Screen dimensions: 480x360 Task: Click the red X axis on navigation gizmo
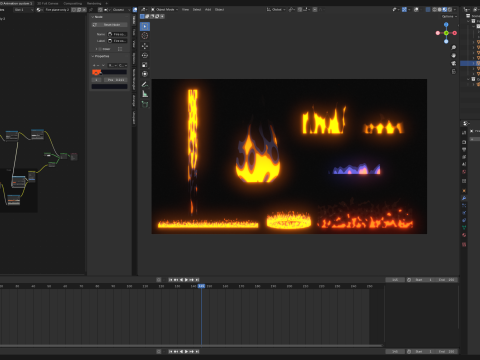(454, 33)
